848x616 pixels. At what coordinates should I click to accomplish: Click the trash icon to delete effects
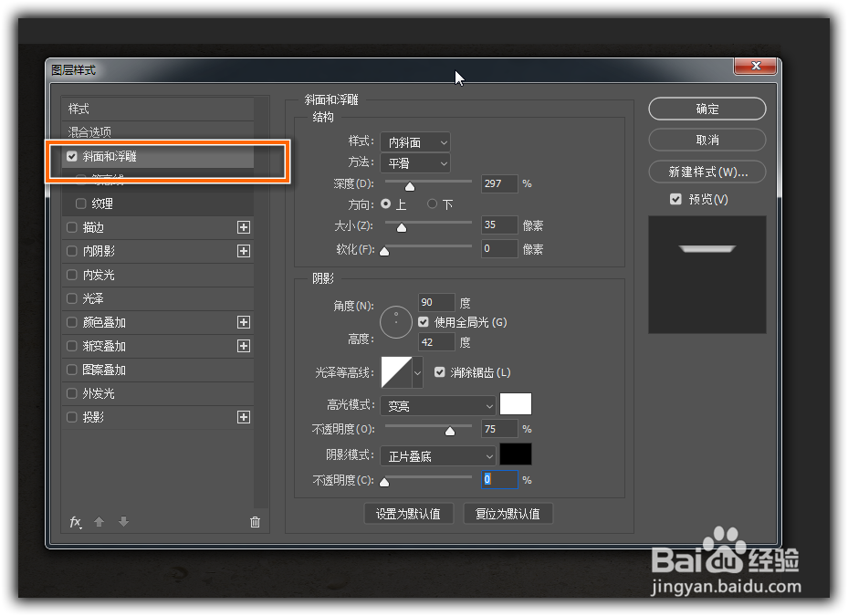[x=255, y=522]
